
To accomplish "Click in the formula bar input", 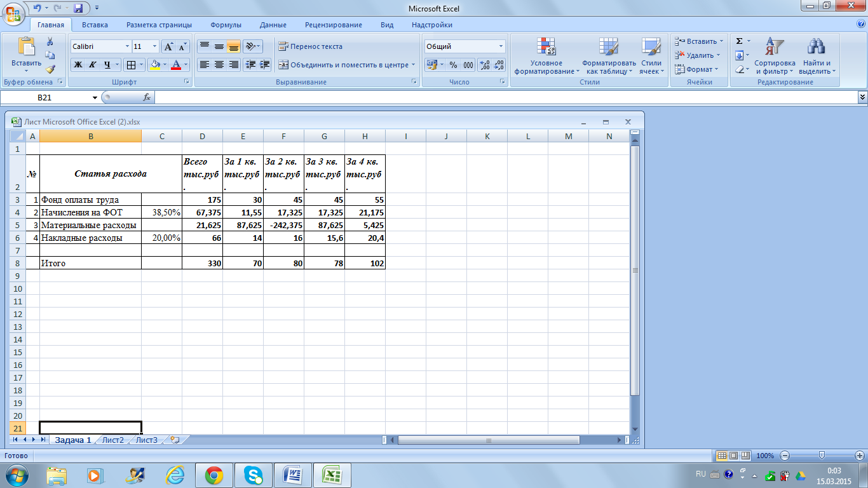I will click(506, 97).
